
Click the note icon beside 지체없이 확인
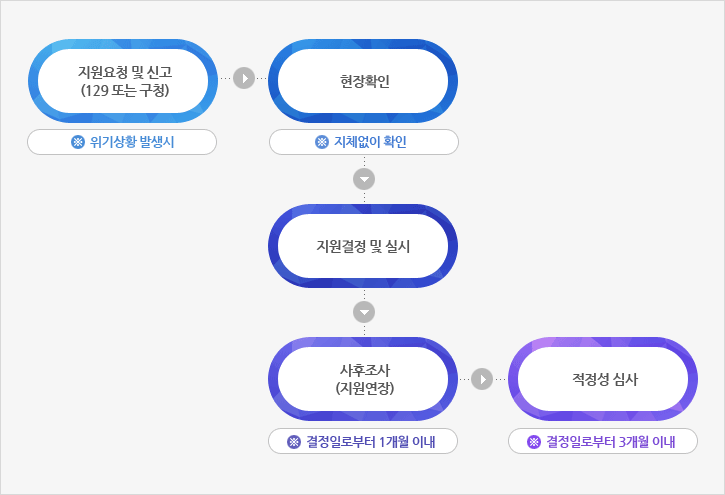pyautogui.click(x=322, y=142)
